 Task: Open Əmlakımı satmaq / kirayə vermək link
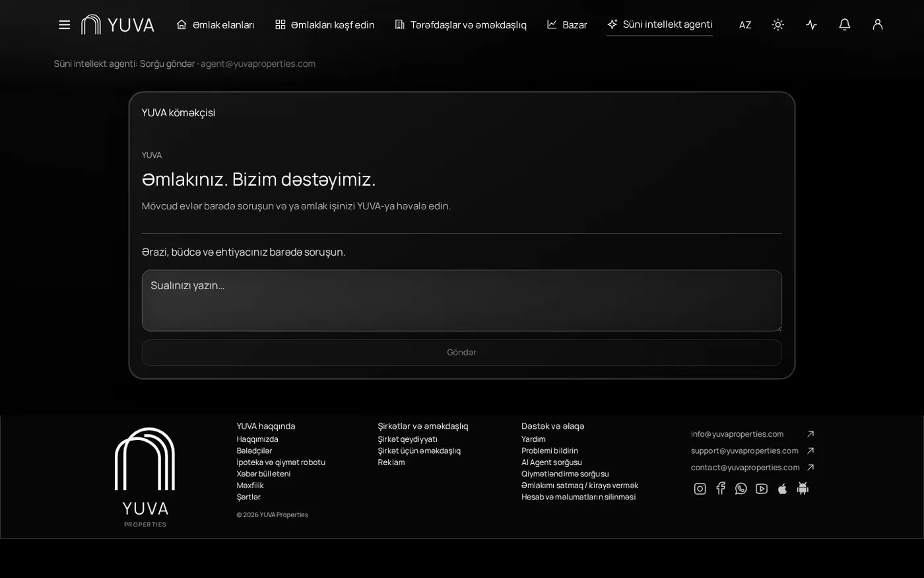(579, 486)
